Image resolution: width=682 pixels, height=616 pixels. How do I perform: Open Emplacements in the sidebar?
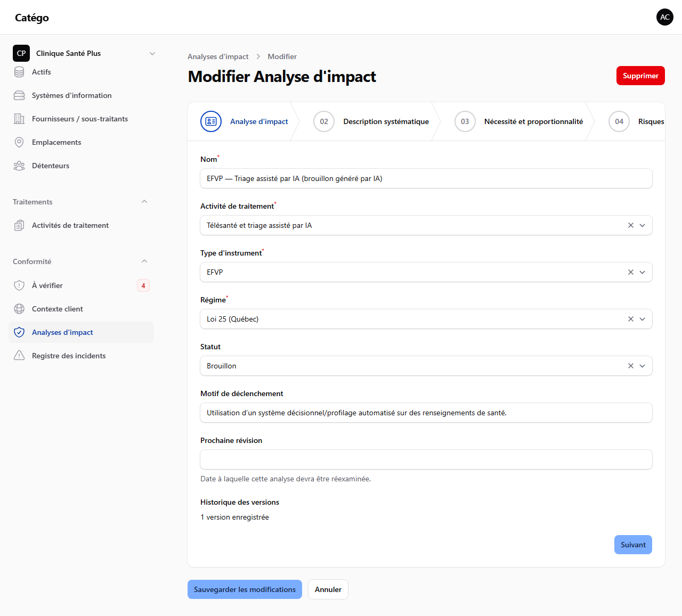tap(81, 142)
